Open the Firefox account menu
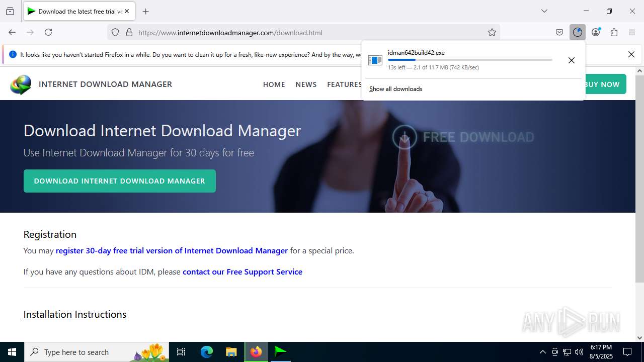This screenshot has height=362, width=644. click(596, 32)
